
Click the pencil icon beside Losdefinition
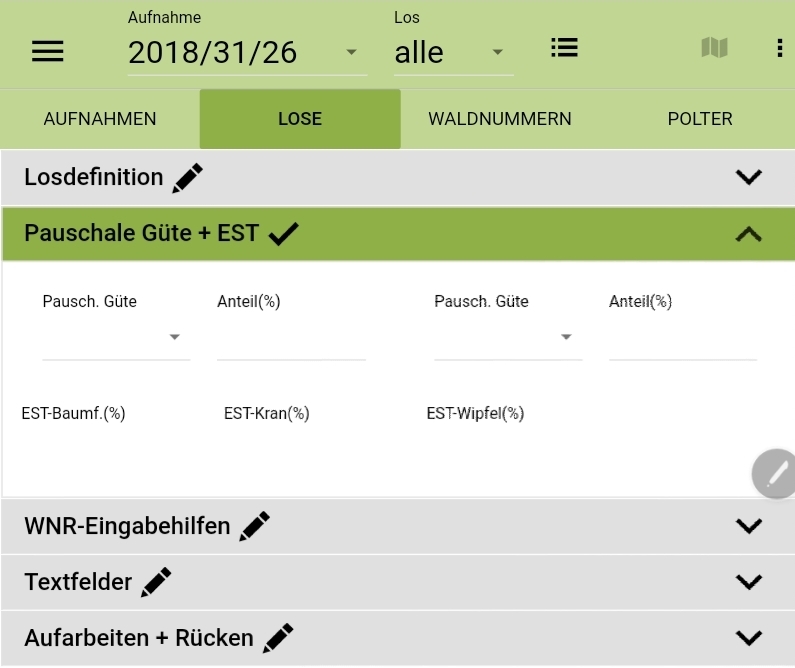[187, 178]
